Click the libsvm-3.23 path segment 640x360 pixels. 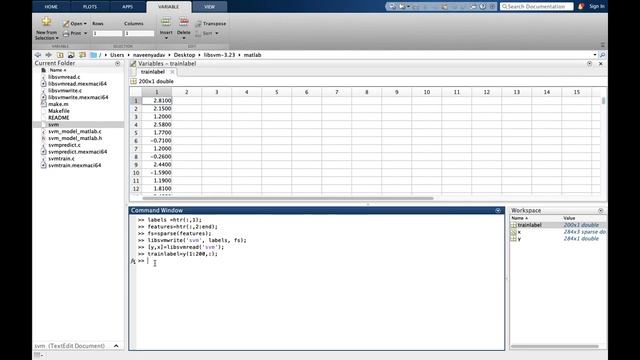click(x=219, y=55)
